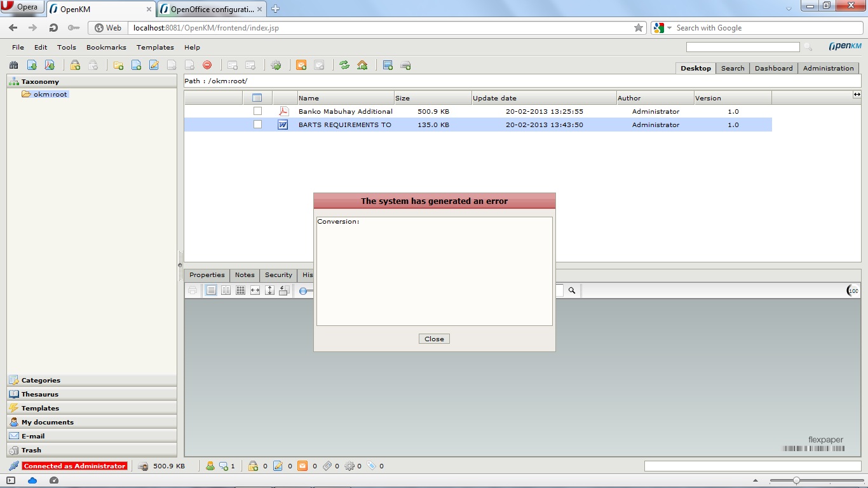This screenshot has height=488, width=868.
Task: Close the system error dialog
Action: pyautogui.click(x=434, y=339)
